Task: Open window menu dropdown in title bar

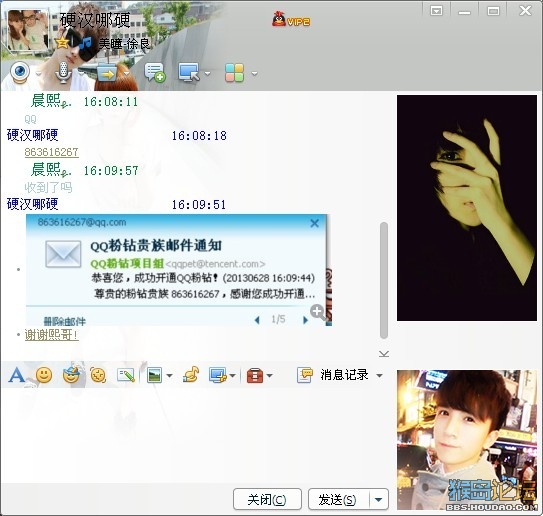Action: 436,11
